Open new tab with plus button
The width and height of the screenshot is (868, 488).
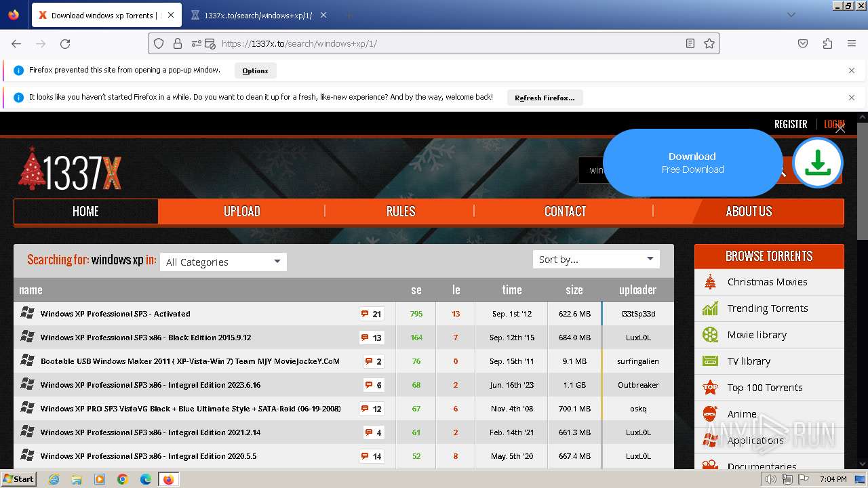coord(349,15)
